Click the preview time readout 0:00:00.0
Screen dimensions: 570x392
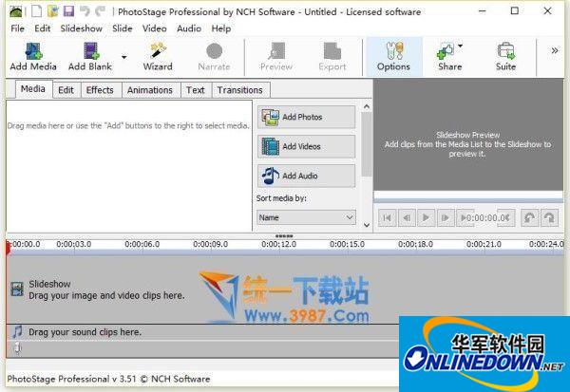(488, 218)
